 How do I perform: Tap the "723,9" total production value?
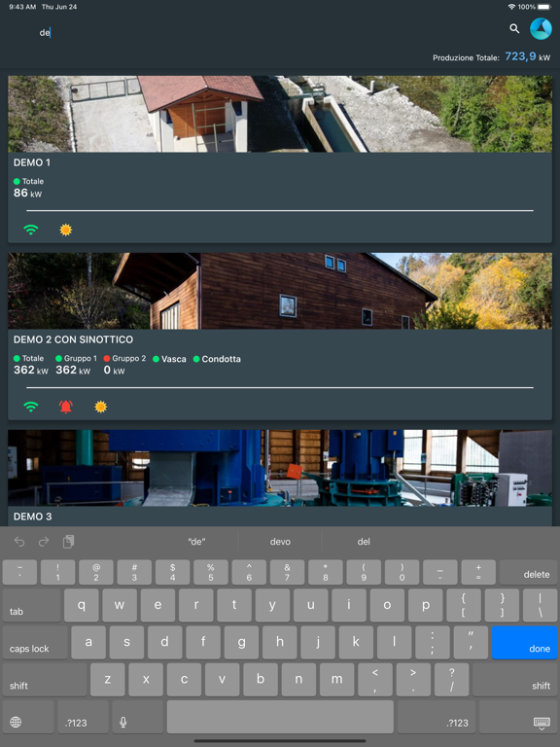520,56
